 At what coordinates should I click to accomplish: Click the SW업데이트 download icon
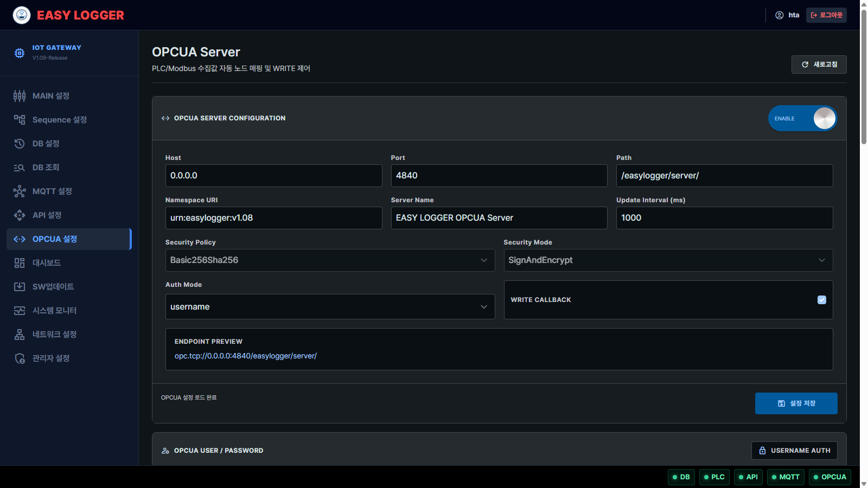click(20, 287)
